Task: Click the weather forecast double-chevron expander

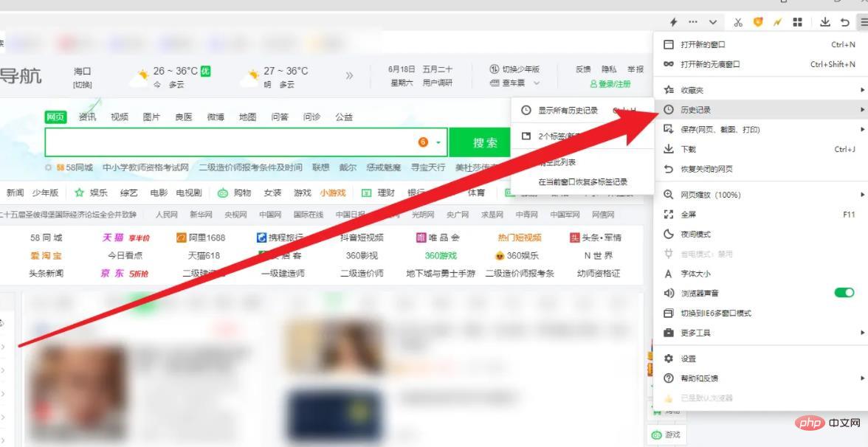Action: coord(349,76)
